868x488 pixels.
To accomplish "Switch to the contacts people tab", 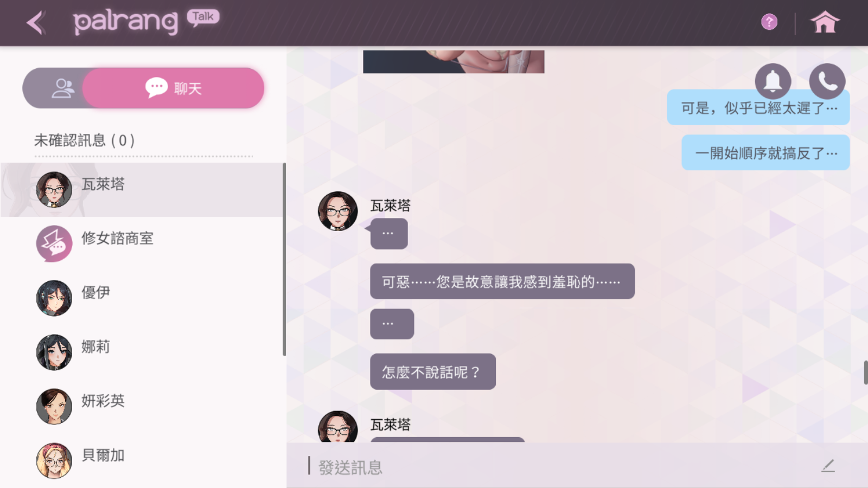I will click(x=62, y=88).
